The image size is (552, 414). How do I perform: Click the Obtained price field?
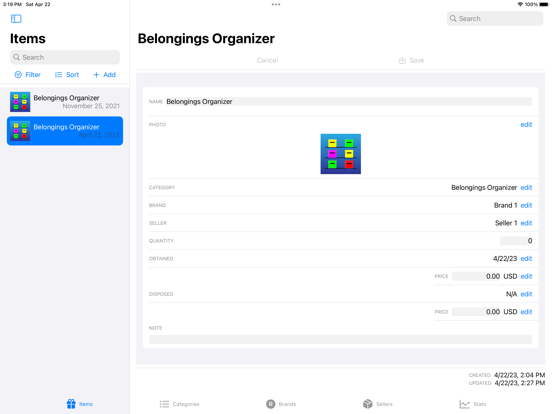coord(476,276)
